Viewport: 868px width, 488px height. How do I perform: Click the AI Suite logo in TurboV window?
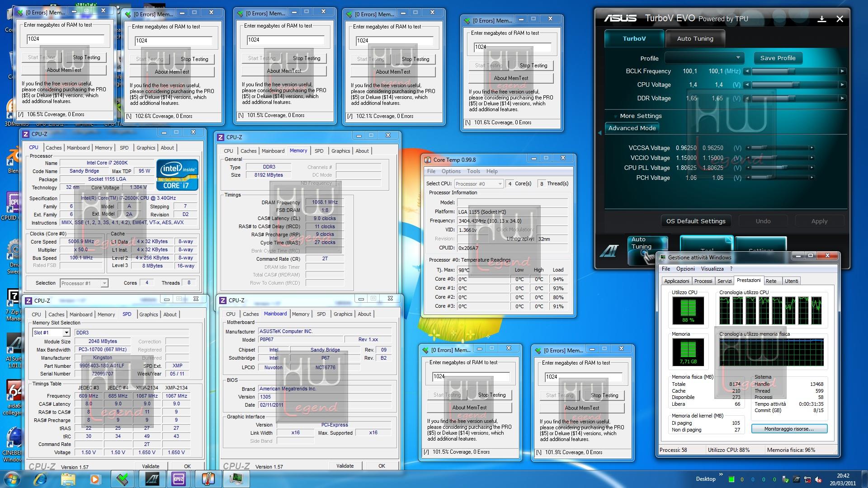click(x=609, y=251)
